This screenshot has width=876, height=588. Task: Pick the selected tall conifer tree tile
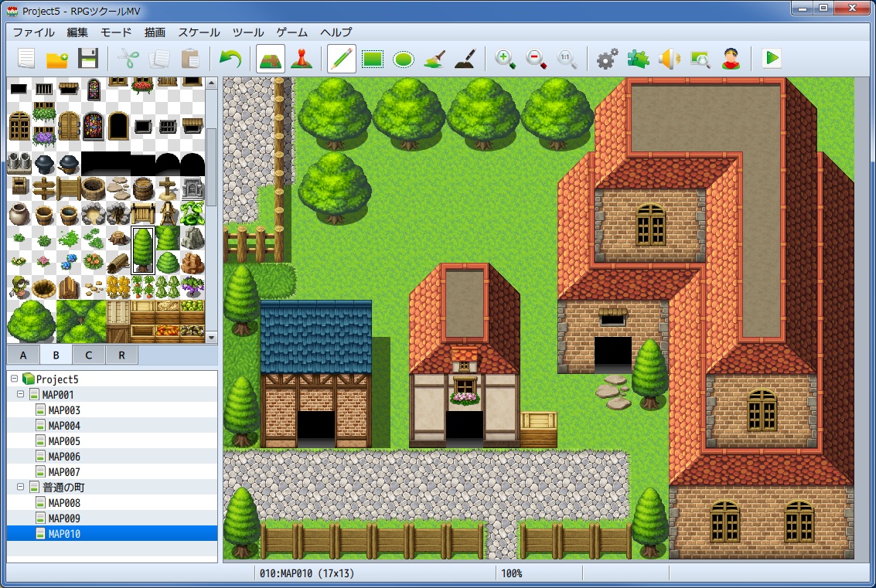click(x=142, y=250)
